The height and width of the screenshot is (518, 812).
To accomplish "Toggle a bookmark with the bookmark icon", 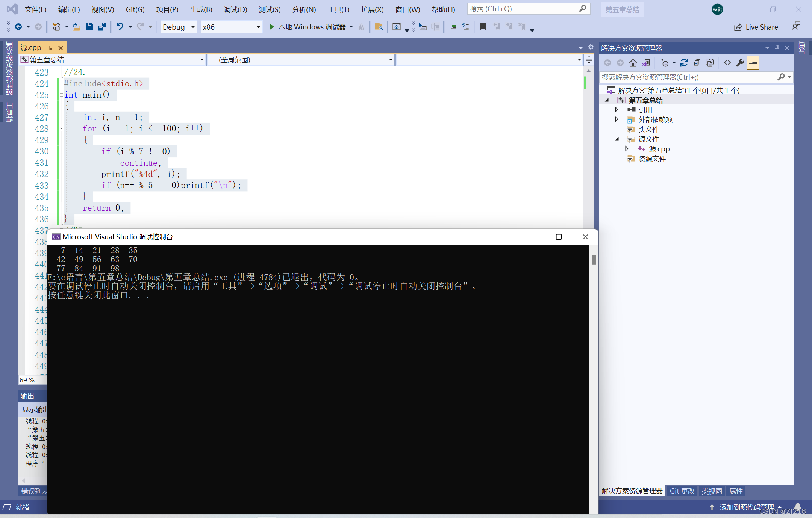I will (483, 26).
